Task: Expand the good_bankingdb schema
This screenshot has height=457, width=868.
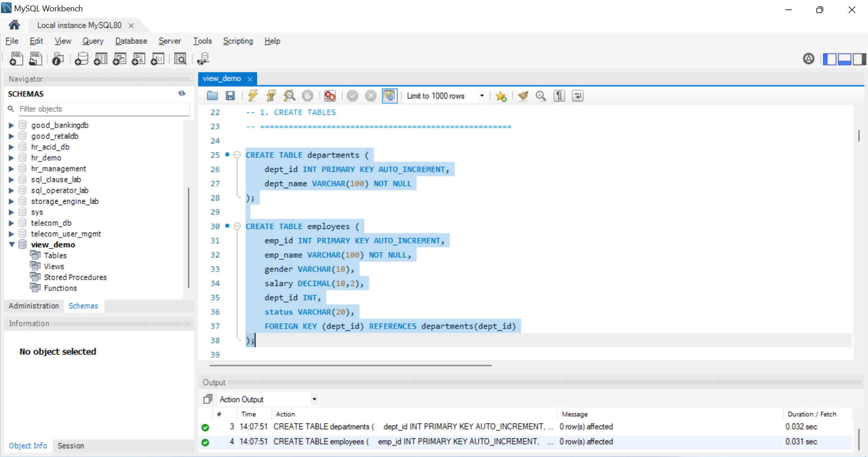Action: point(11,125)
